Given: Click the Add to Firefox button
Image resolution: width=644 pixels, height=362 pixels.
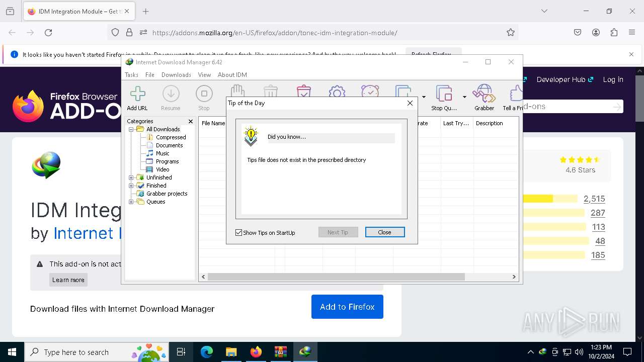Looking at the screenshot, I should click(x=347, y=307).
